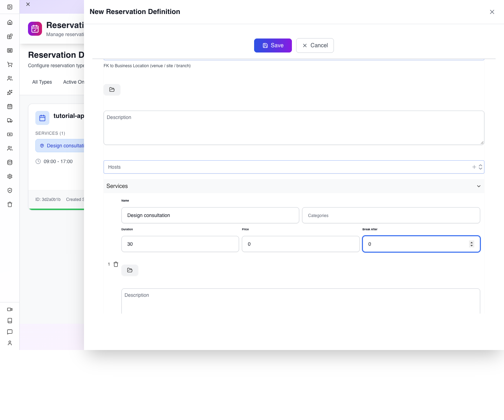Screen dimensions: 504x420
Task: Delete service row 1 with trash icon
Action: tap(116, 264)
